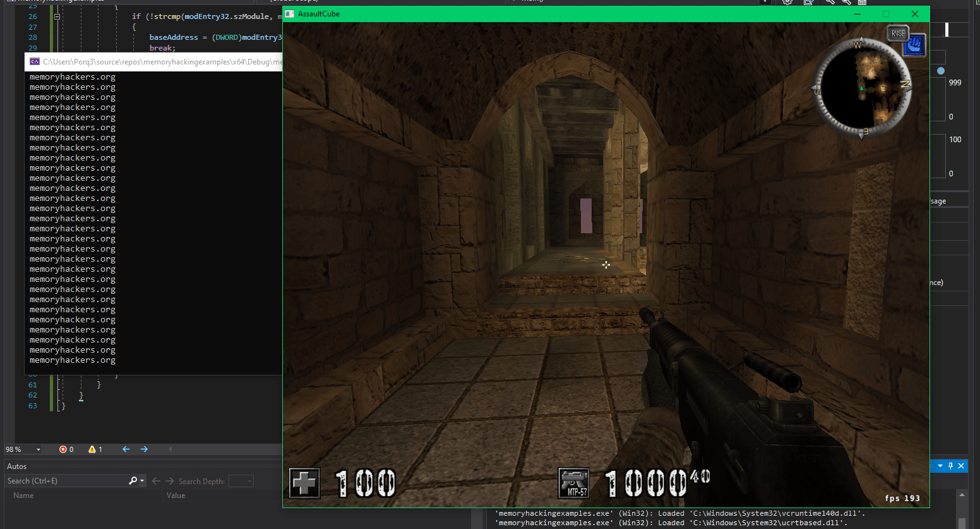This screenshot has height=529, width=980.
Task: Click code line 28 baseAddress assignment
Action: point(215,37)
